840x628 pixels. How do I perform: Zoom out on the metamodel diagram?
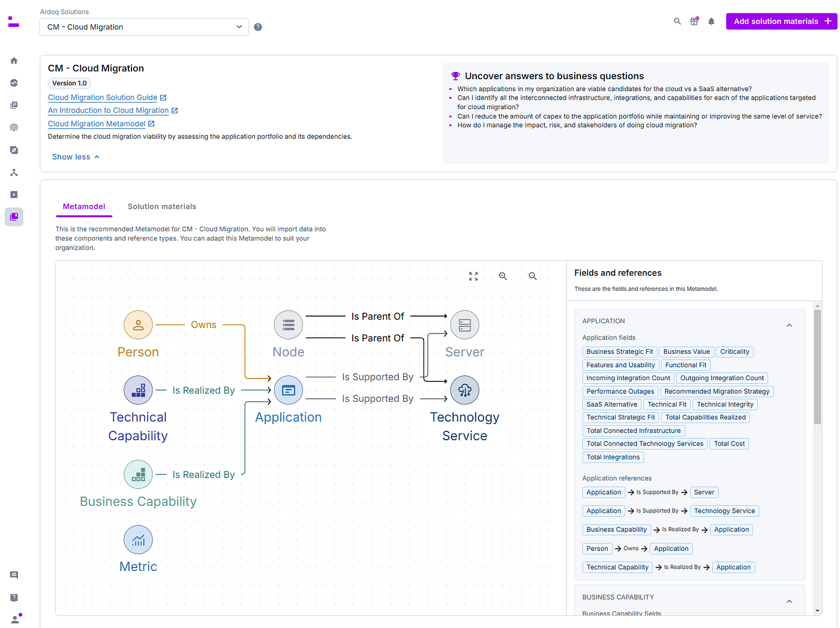coord(532,276)
